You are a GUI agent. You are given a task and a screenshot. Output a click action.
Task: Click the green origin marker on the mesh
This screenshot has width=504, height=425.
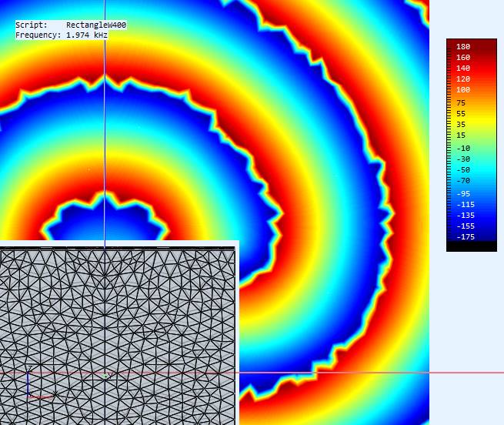105,376
